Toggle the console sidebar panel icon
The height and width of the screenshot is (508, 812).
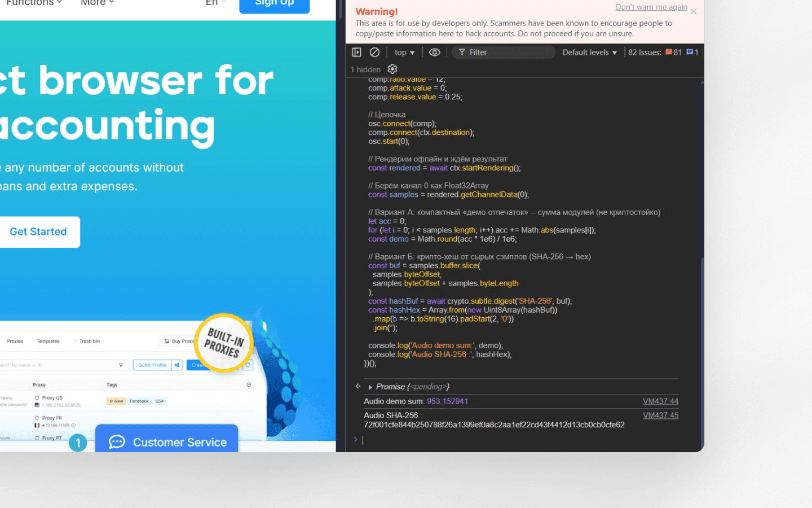tap(356, 52)
